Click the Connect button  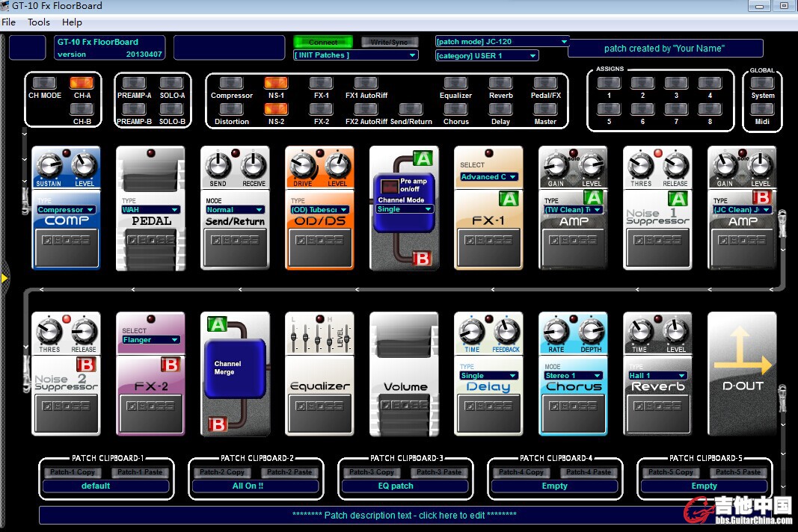tap(322, 42)
